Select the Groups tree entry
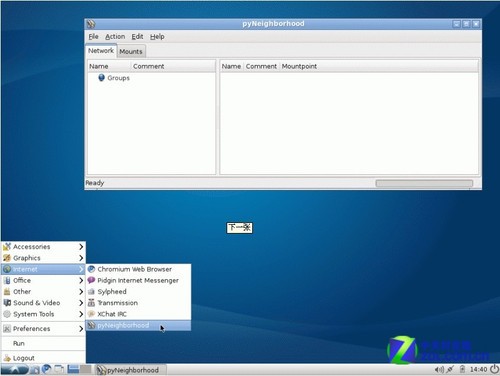This screenshot has width=500, height=376. [x=118, y=78]
